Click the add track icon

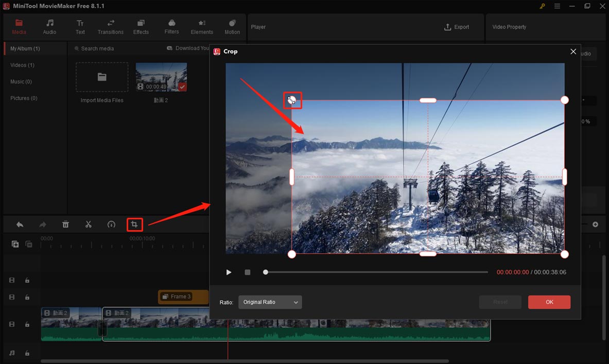coord(15,244)
